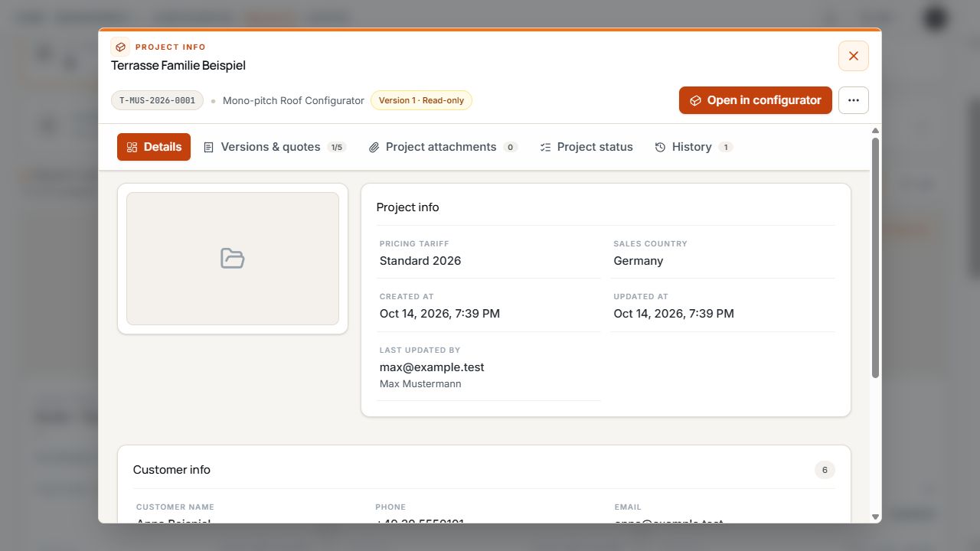The height and width of the screenshot is (551, 980).
Task: Open the Versions & quotes tab
Action: 275,147
